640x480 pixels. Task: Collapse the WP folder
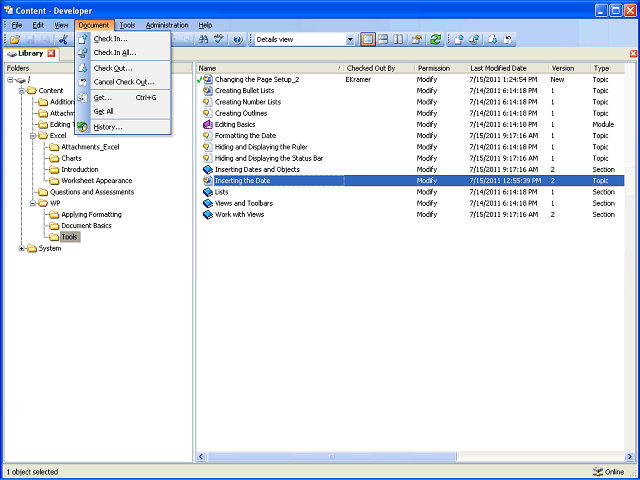33,203
